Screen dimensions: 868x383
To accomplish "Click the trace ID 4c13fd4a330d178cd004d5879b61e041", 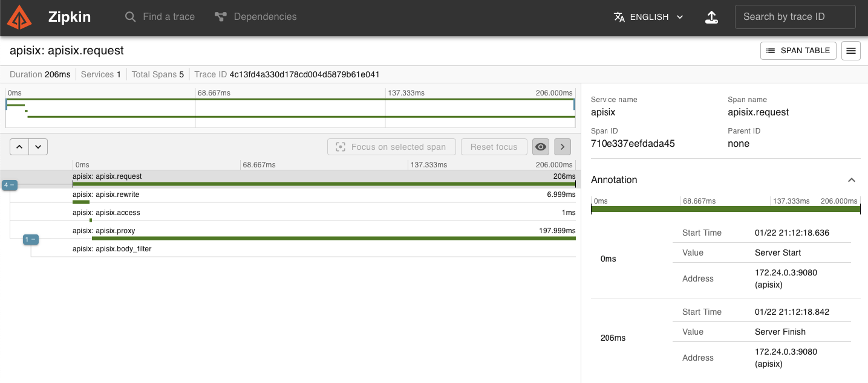I will coord(304,74).
